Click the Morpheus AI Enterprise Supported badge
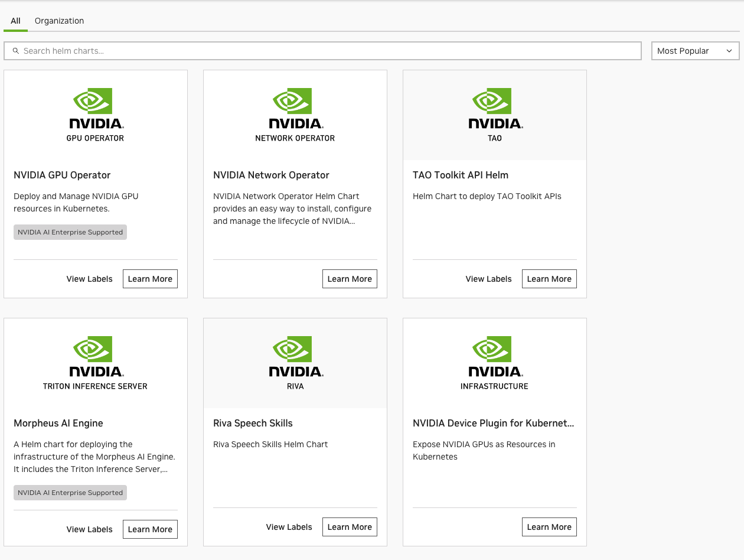The height and width of the screenshot is (560, 744). 70,493
